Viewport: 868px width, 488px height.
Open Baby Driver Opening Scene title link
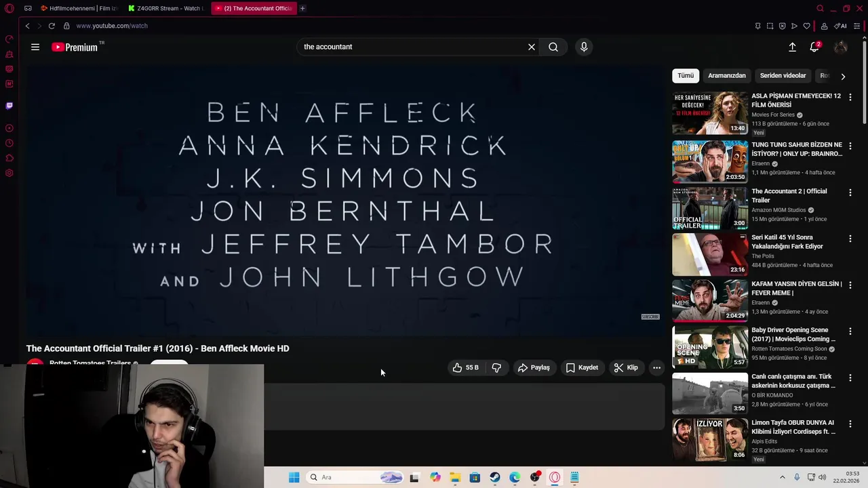pyautogui.click(x=793, y=334)
